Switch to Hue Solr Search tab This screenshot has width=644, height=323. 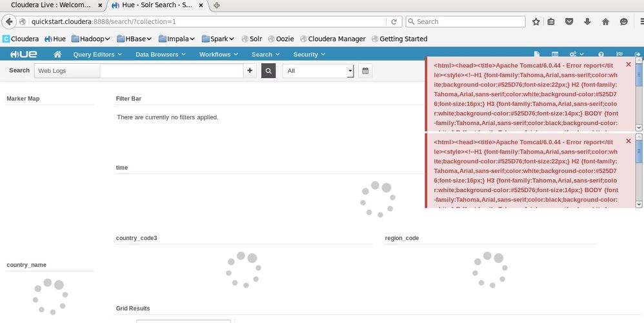(x=157, y=5)
